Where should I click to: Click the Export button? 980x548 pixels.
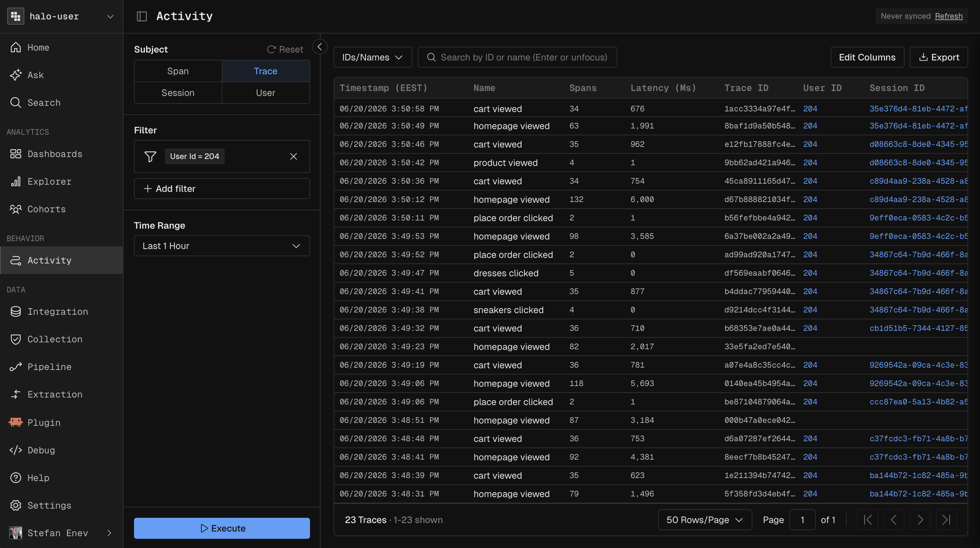pos(939,57)
